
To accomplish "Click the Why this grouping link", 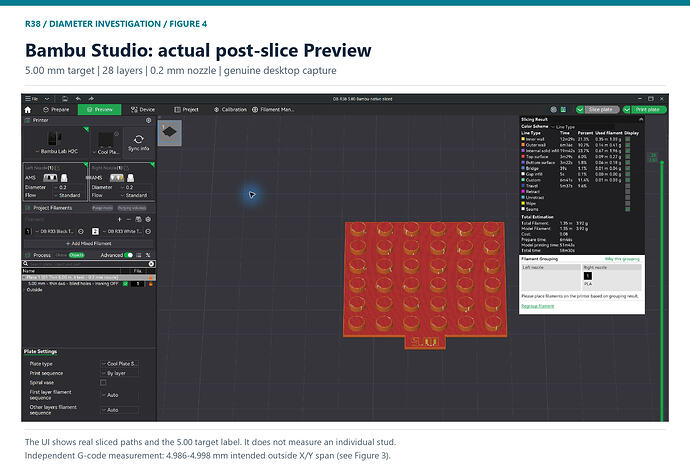I will pyautogui.click(x=622, y=259).
